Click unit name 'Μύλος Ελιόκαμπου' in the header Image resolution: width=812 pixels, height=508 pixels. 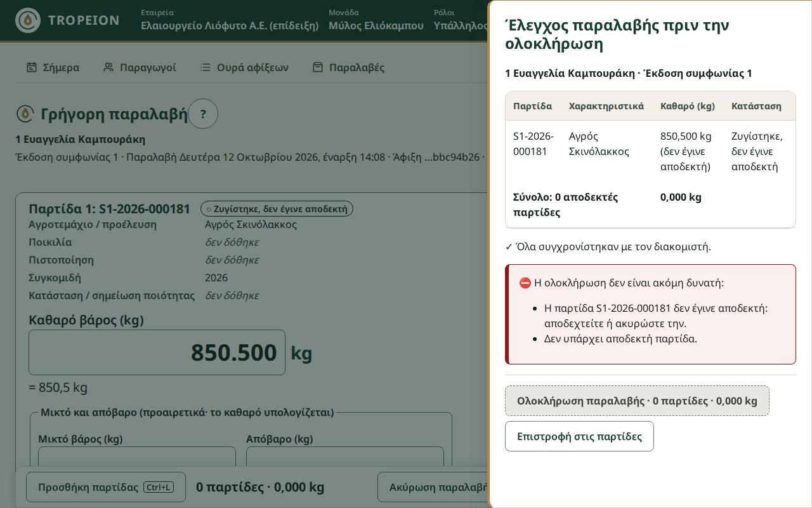click(x=376, y=25)
